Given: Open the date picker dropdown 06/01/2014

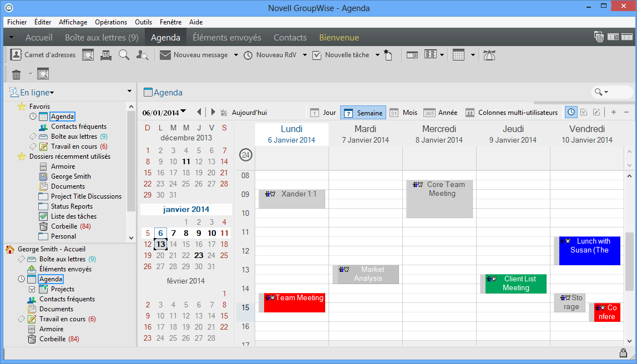Looking at the screenshot, I should [183, 112].
